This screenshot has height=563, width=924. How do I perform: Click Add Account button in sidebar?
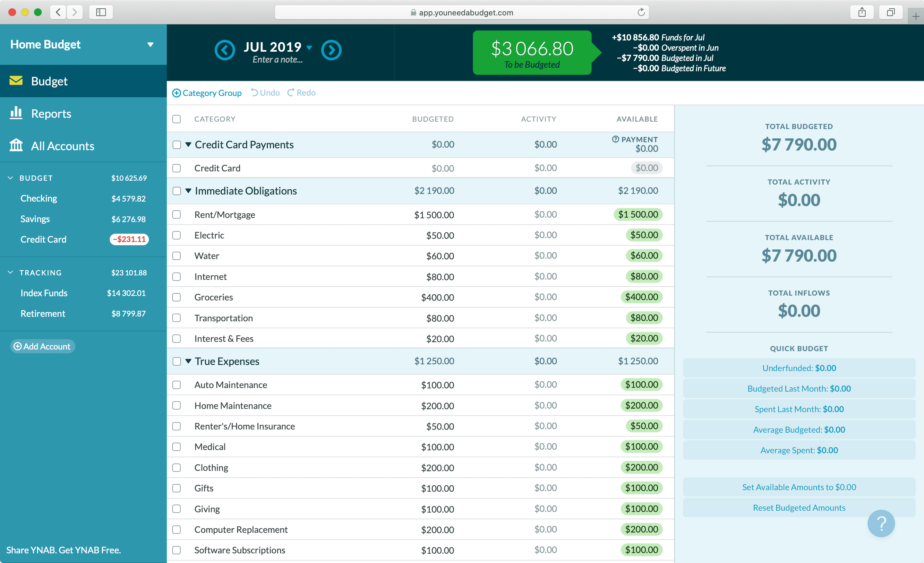(x=42, y=346)
